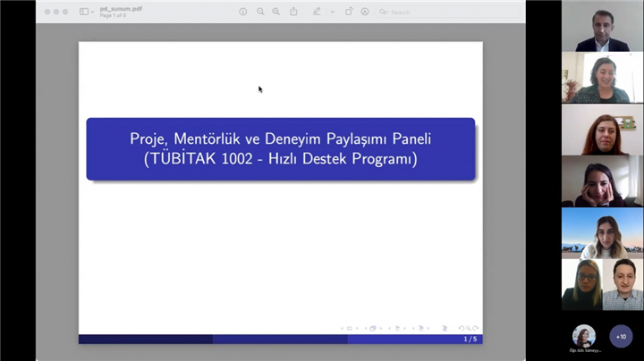Viewport: 644px width, 361px height.
Task: Open the +10 more participants bubble
Action: [621, 336]
